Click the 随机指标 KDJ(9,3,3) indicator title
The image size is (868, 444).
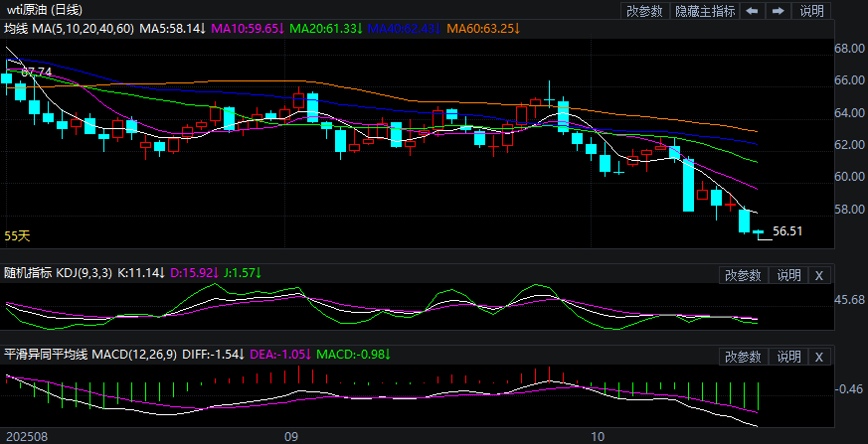tap(58, 271)
